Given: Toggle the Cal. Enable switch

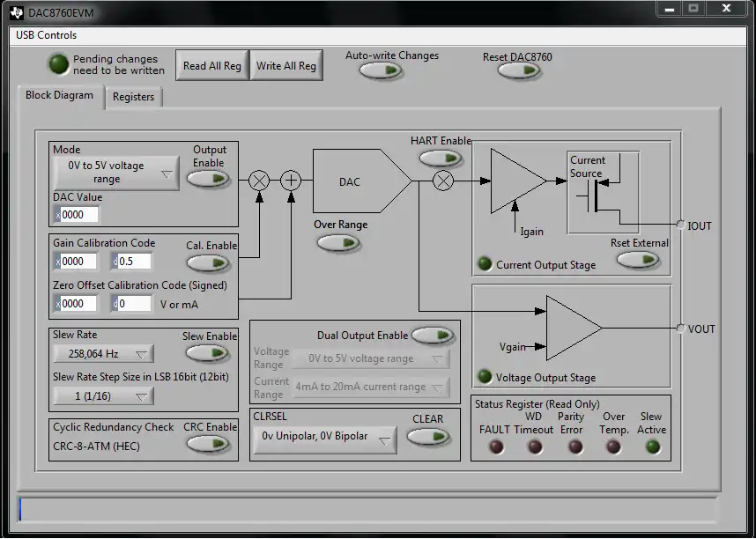Looking at the screenshot, I should click(x=208, y=263).
